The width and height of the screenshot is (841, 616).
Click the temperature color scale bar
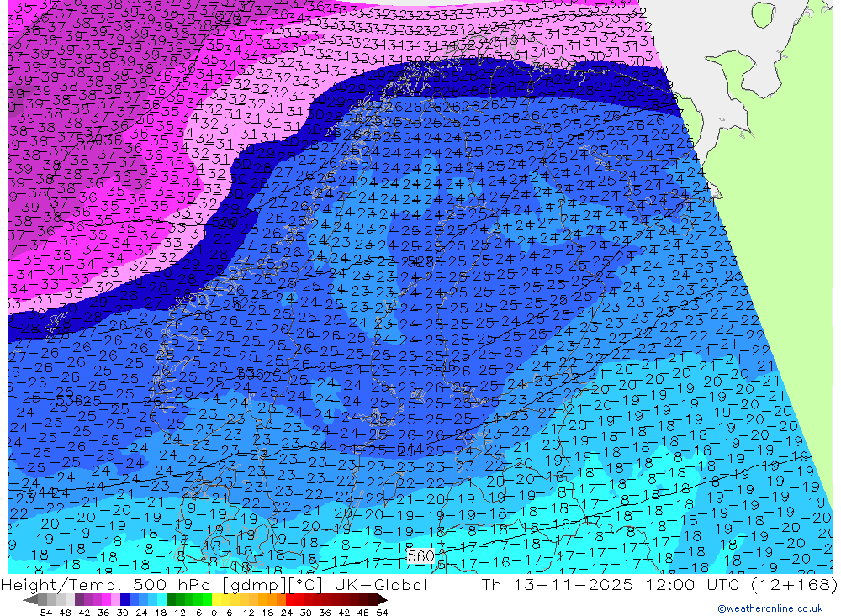click(205, 600)
